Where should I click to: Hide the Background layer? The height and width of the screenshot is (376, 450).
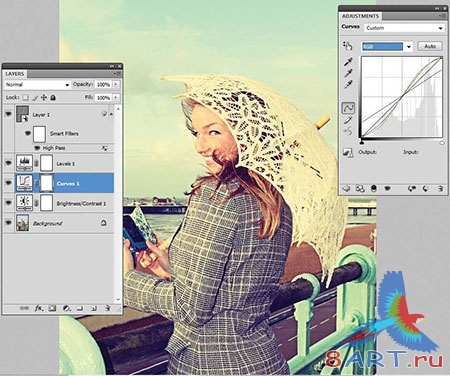point(8,223)
